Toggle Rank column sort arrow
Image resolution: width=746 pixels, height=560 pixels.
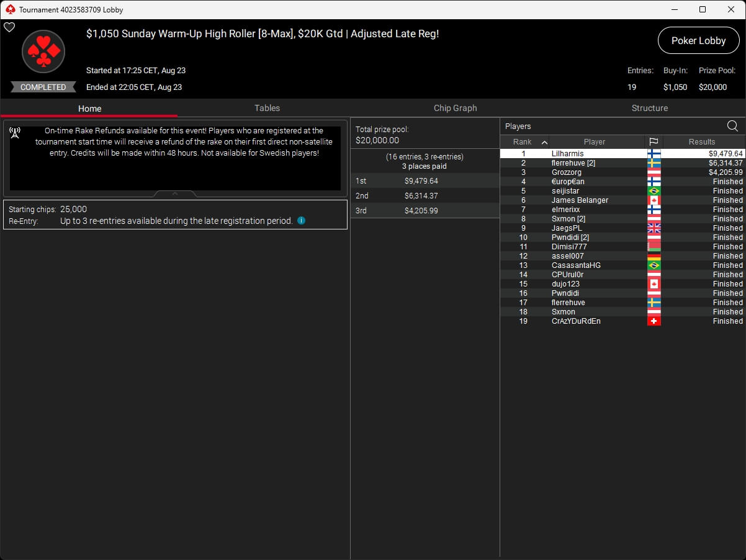click(544, 142)
